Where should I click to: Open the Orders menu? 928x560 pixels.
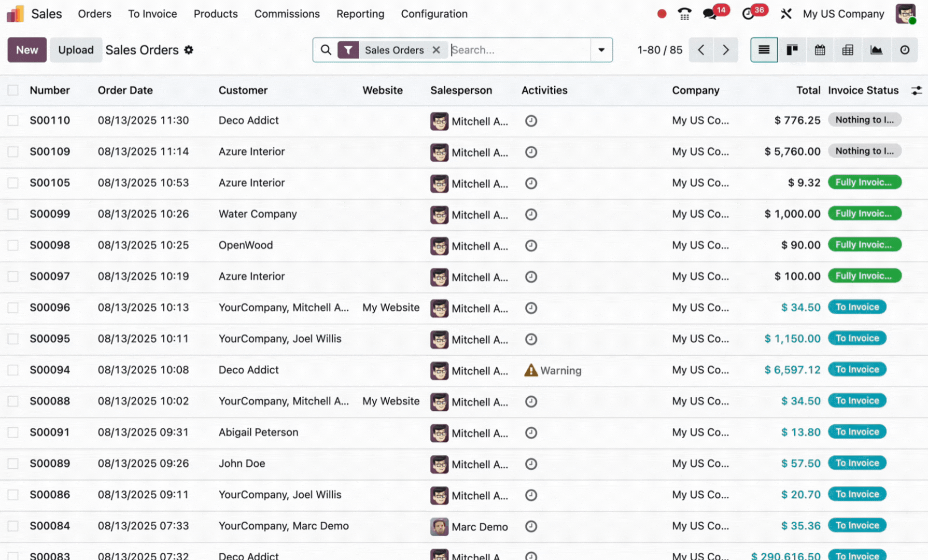(94, 14)
